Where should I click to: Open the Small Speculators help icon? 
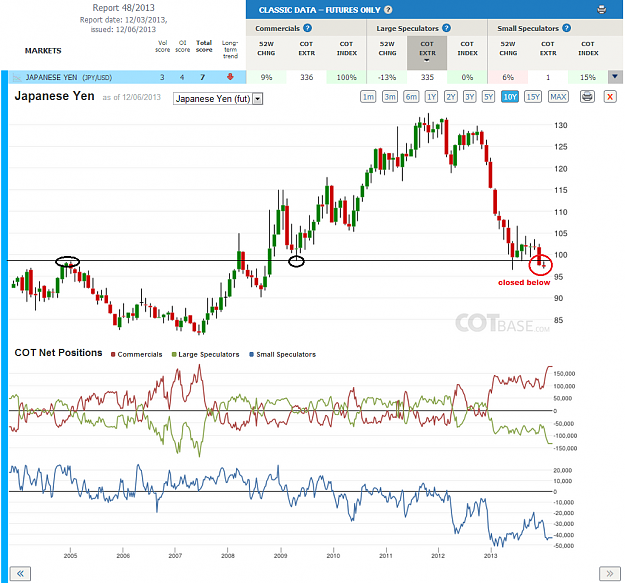(x=566, y=28)
